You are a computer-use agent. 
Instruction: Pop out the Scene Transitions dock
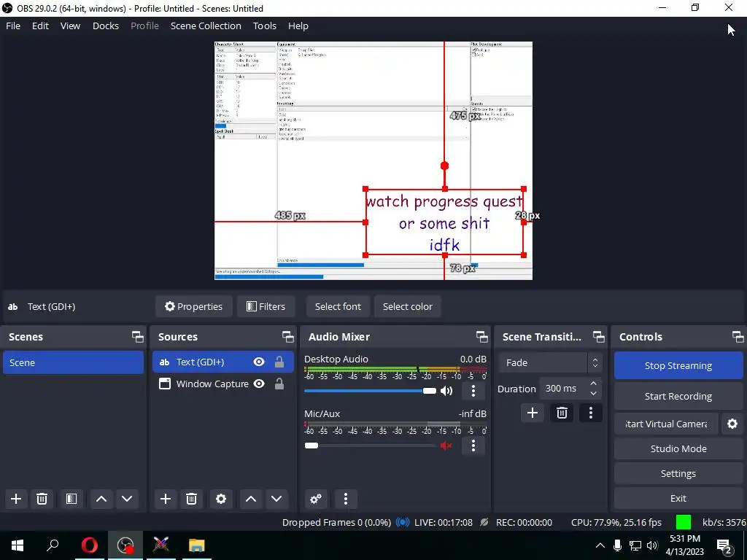click(598, 337)
